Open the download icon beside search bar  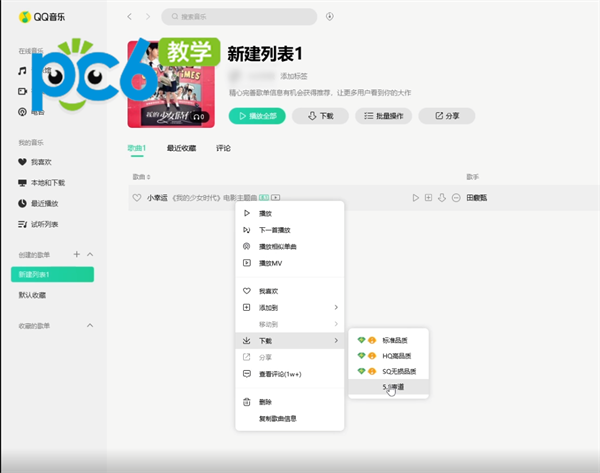[x=329, y=16]
